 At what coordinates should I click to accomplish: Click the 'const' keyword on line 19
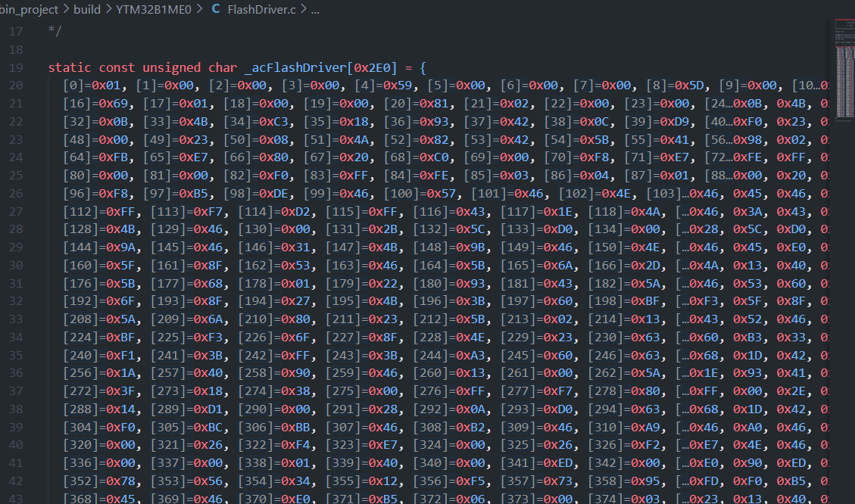click(x=117, y=67)
